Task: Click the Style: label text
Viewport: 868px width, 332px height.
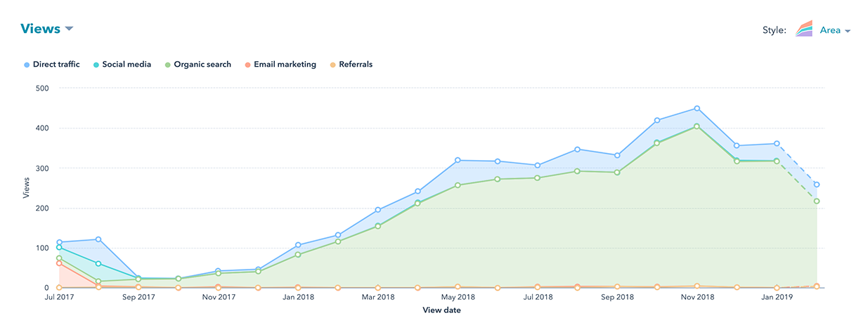Action: tap(775, 31)
